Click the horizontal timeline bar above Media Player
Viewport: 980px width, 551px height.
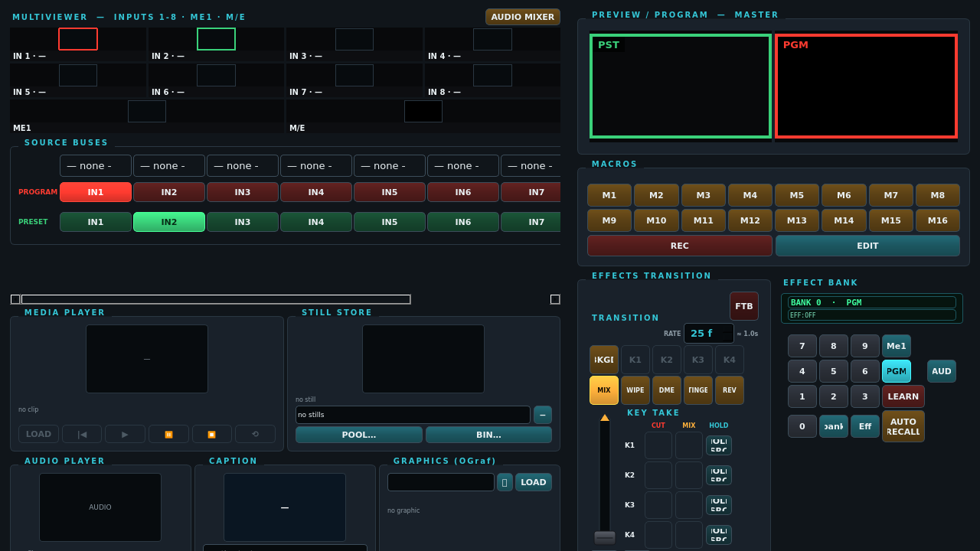[x=216, y=299]
